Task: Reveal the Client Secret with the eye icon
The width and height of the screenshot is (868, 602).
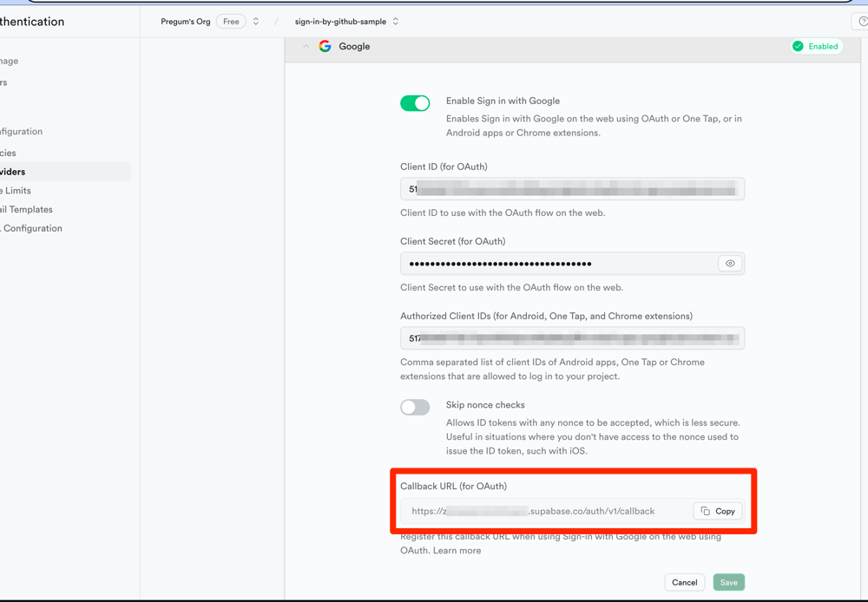Action: pos(730,263)
